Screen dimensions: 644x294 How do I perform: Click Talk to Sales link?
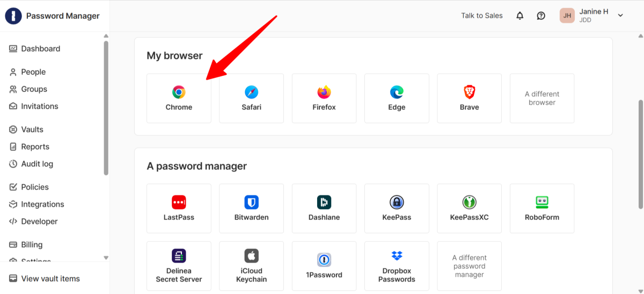pos(482,16)
